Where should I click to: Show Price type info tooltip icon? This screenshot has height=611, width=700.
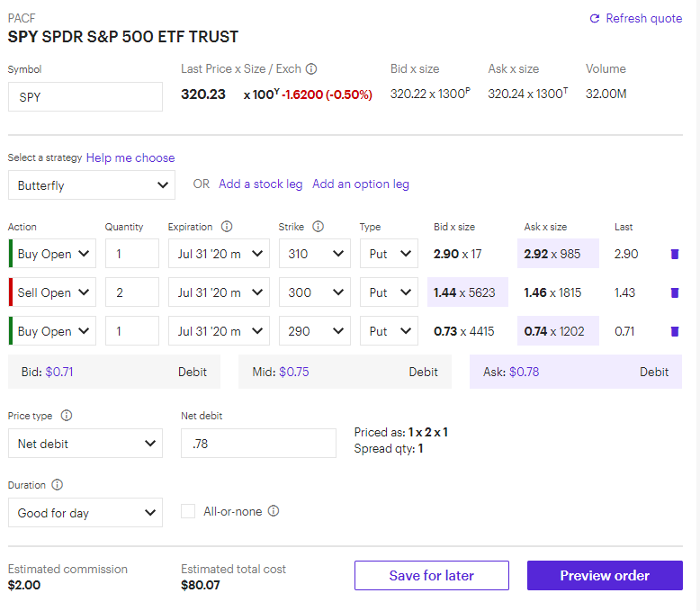[x=67, y=416]
